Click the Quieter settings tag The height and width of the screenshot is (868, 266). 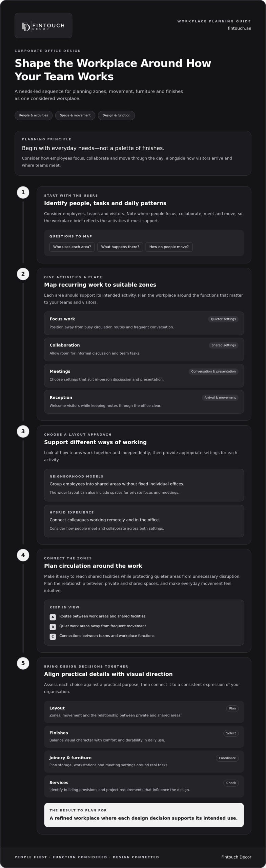[223, 319]
